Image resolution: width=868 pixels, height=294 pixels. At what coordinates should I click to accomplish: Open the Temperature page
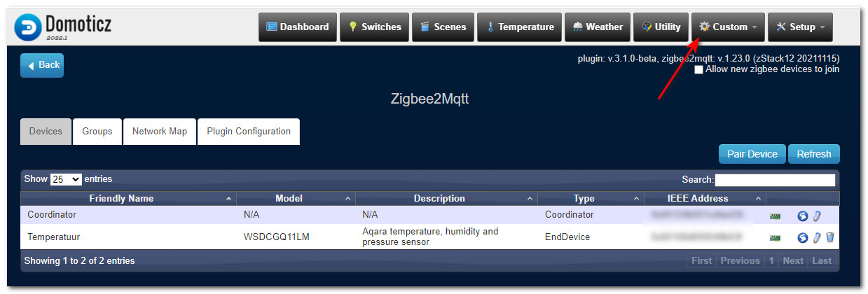click(x=519, y=27)
